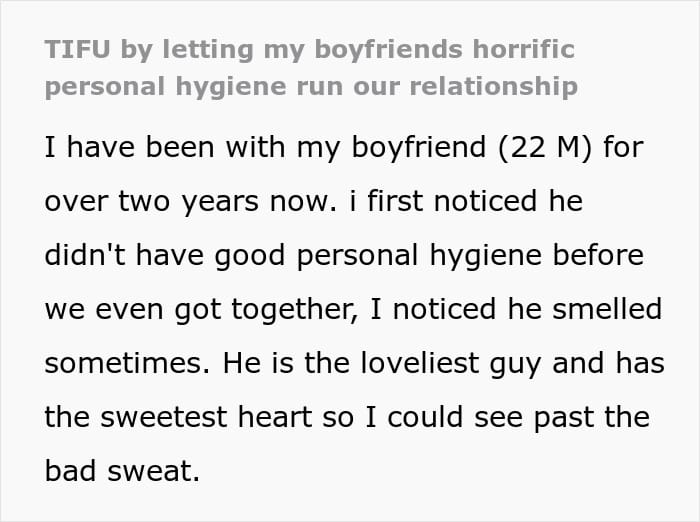The height and width of the screenshot is (522, 700).
Task: Click the word "boyfriend" in the first body line
Action: tap(418, 148)
